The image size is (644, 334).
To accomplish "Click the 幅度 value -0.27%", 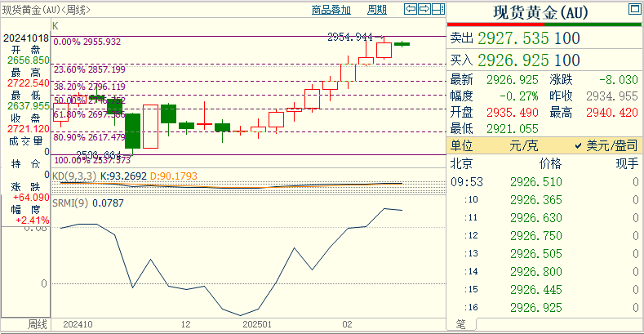I will [x=519, y=96].
